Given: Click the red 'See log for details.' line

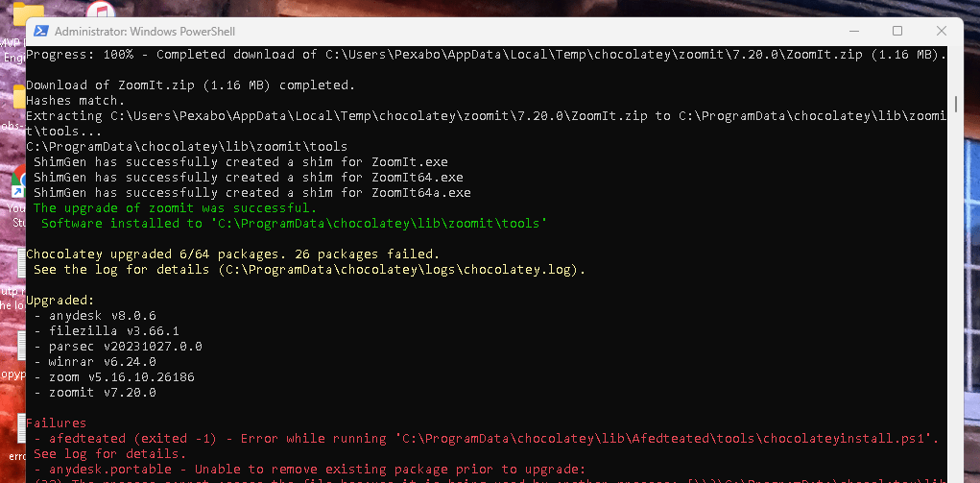Looking at the screenshot, I should (x=110, y=453).
